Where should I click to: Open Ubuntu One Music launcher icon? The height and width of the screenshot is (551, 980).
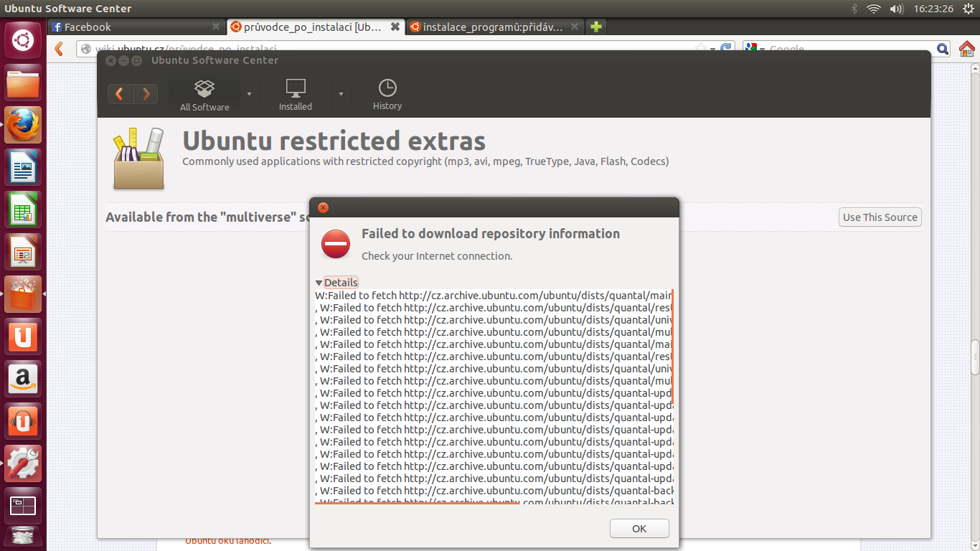(x=23, y=421)
